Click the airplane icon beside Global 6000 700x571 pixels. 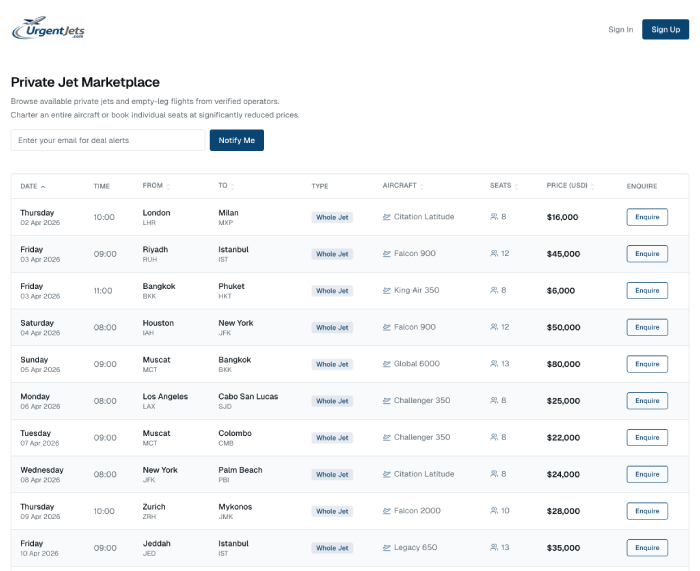[387, 364]
